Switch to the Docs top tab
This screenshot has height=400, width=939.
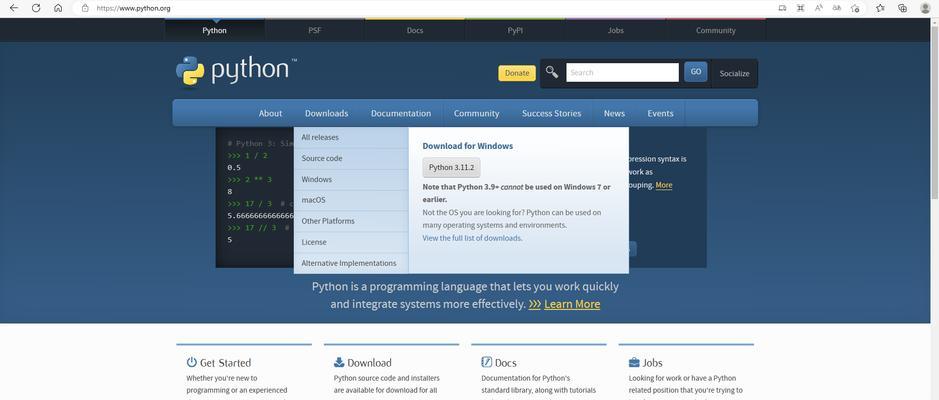pyautogui.click(x=415, y=31)
